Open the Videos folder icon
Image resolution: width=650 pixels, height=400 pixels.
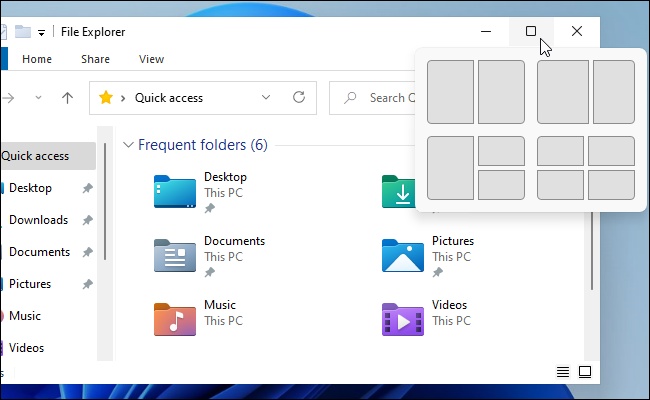point(403,319)
